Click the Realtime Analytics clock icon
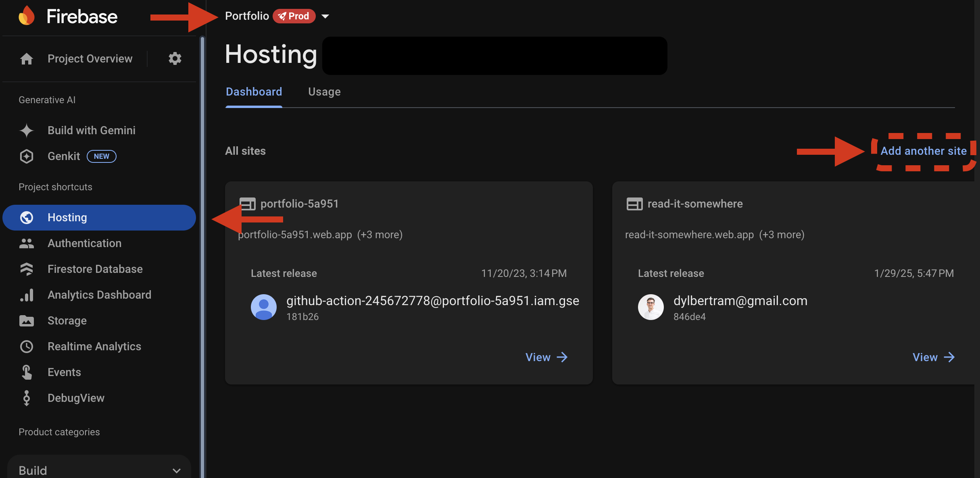 point(27,347)
